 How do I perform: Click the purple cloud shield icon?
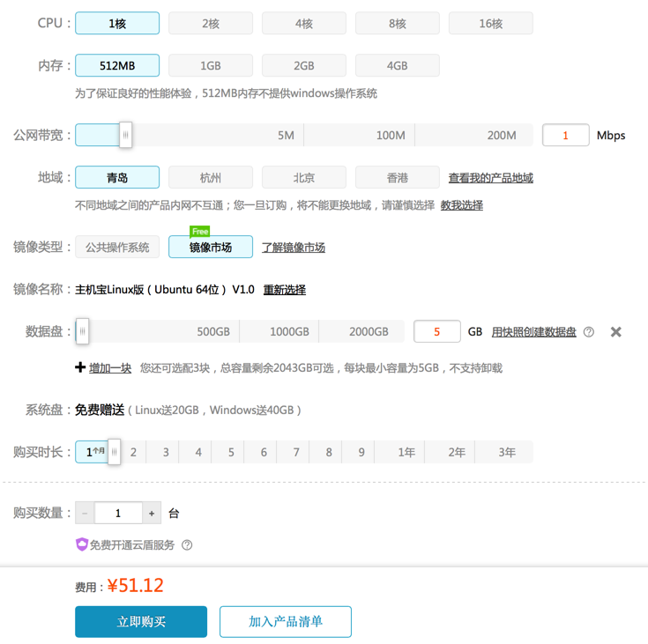[81, 544]
